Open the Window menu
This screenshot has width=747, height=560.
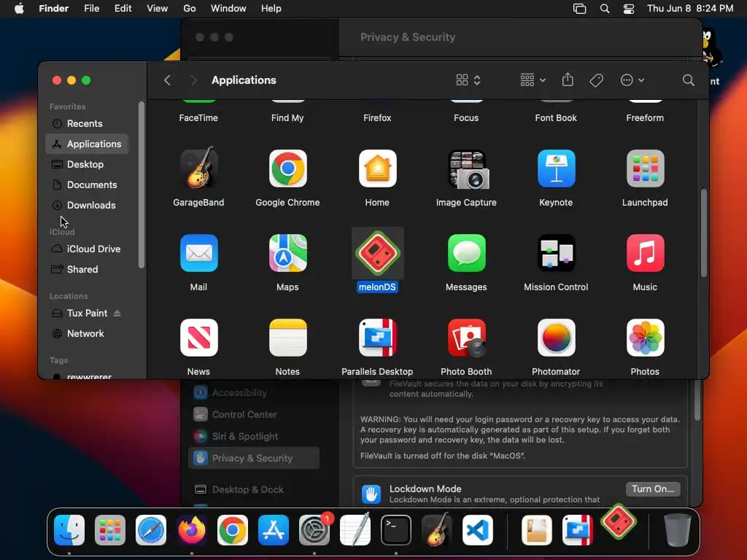coord(228,9)
